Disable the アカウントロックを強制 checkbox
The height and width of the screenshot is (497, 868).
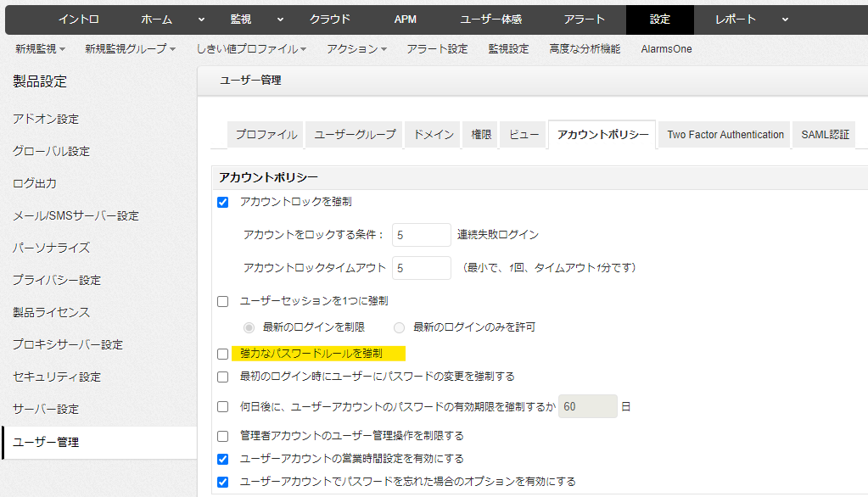coord(223,202)
